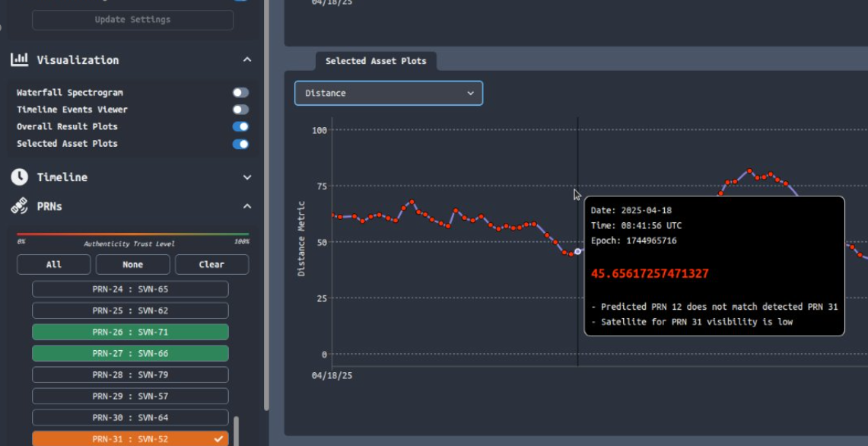This screenshot has height=446, width=868.
Task: Click the Authenticity Trust Level gradient bar
Action: tap(133, 234)
